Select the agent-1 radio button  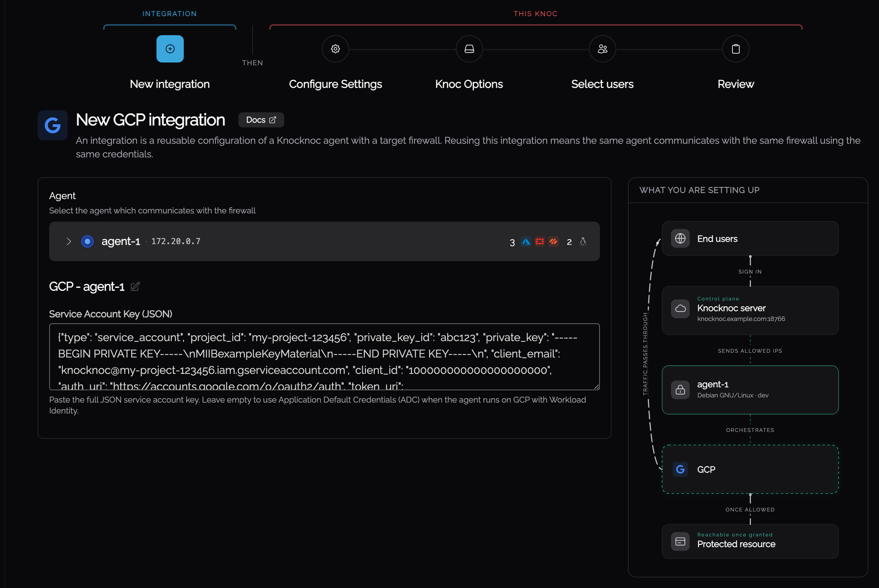(x=87, y=241)
